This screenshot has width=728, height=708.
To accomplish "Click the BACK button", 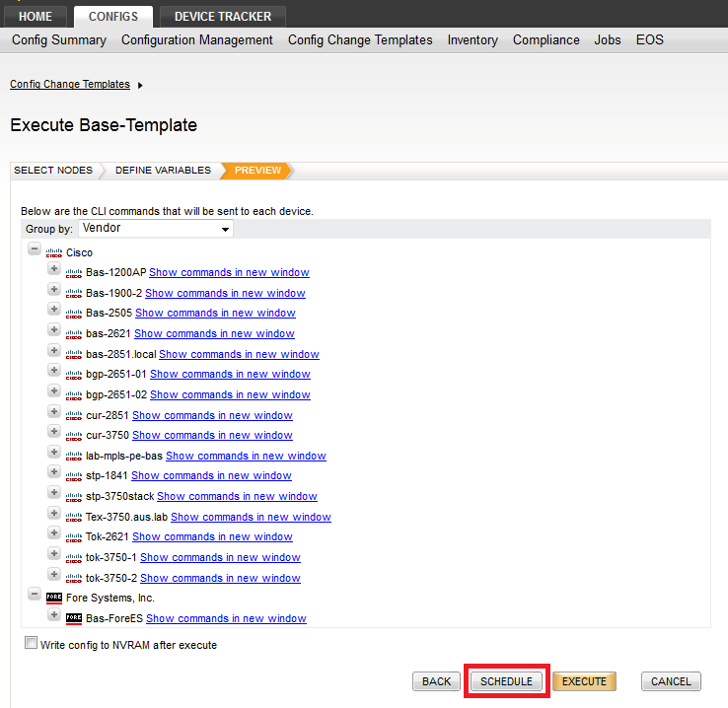I will (x=436, y=681).
